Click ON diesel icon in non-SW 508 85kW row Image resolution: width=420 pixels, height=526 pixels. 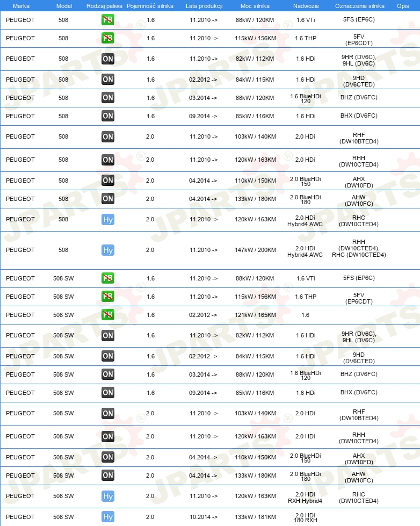(107, 116)
